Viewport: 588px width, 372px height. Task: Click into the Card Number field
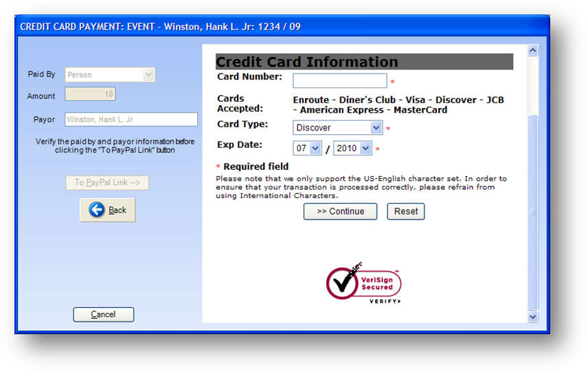pos(340,80)
